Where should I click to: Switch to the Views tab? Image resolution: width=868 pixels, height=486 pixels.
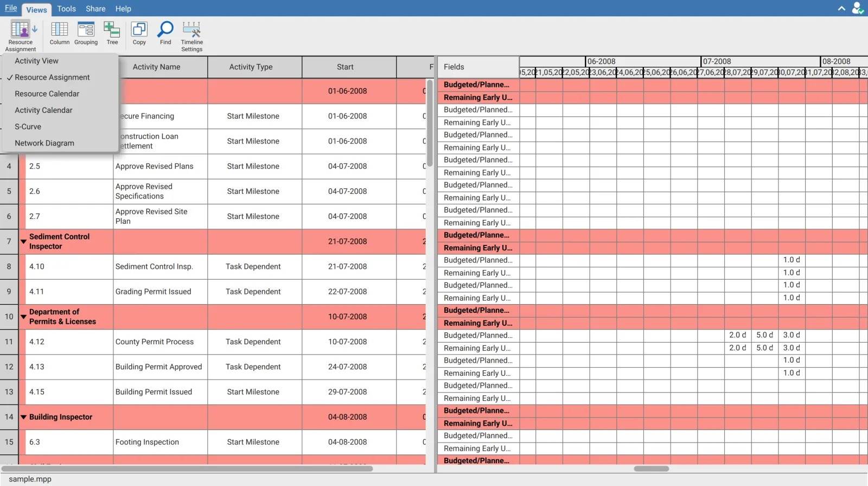tap(36, 9)
